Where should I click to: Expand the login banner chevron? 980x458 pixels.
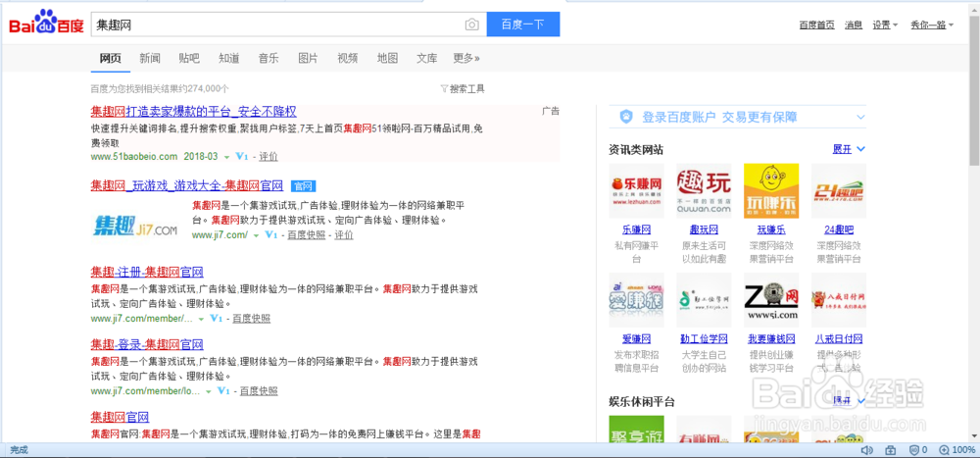click(860, 117)
